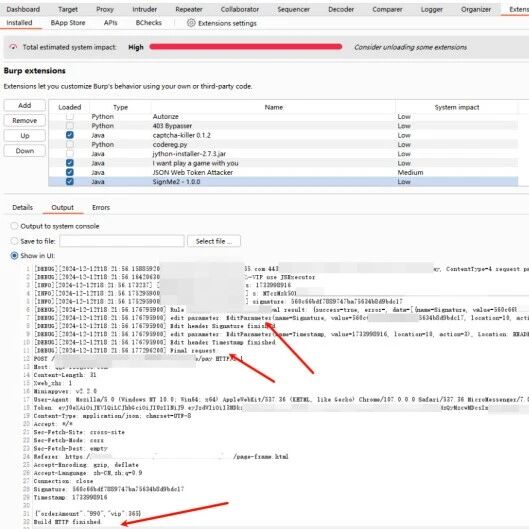This screenshot has width=529, height=529.
Task: Show the extension Output tab
Action: [x=62, y=207]
